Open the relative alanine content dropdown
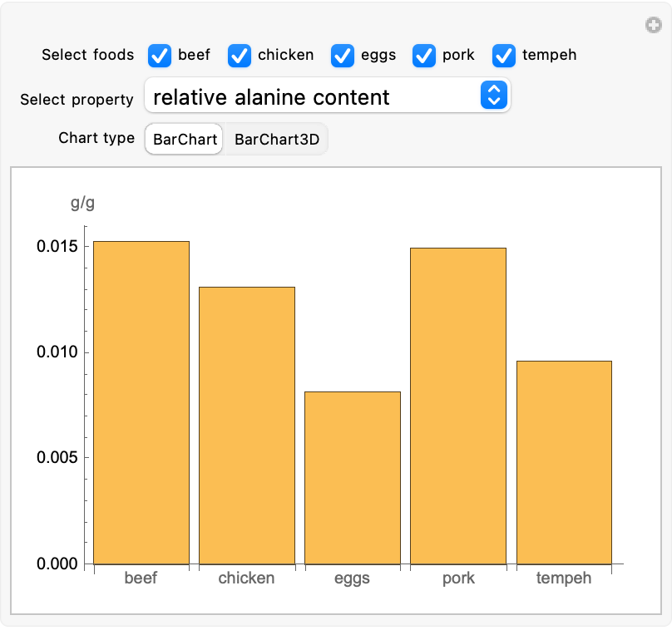The image size is (672, 630). [316, 96]
